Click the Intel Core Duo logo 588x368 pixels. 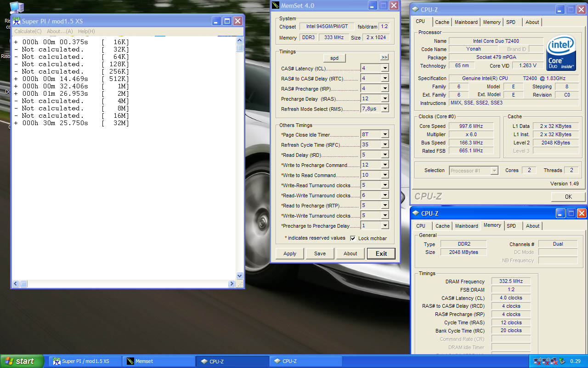point(561,53)
